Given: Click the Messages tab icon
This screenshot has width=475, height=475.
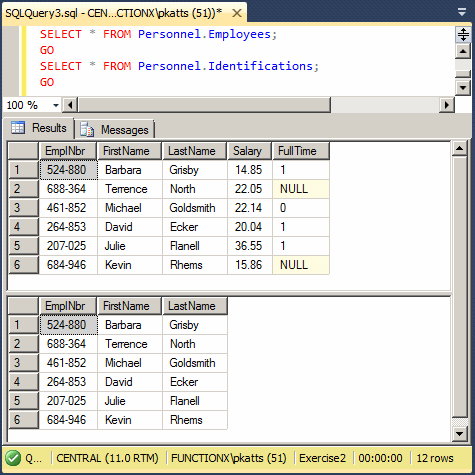Looking at the screenshot, I should pos(87,130).
